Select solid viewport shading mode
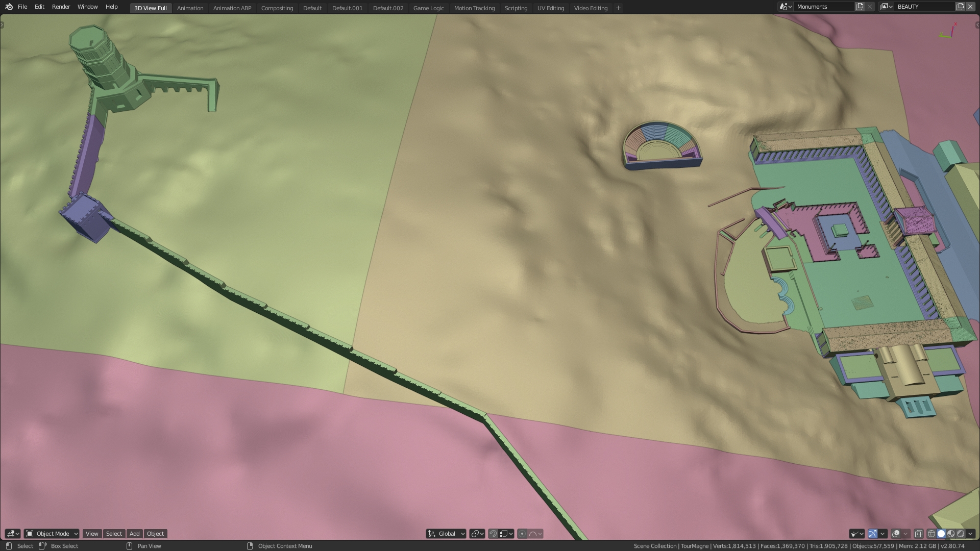 click(x=941, y=534)
